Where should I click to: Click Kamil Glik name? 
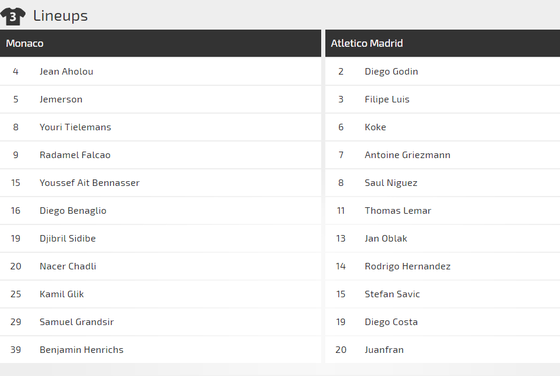tap(62, 294)
